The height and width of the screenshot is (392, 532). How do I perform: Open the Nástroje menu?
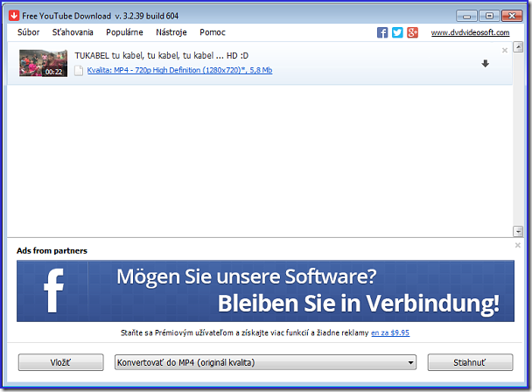171,32
